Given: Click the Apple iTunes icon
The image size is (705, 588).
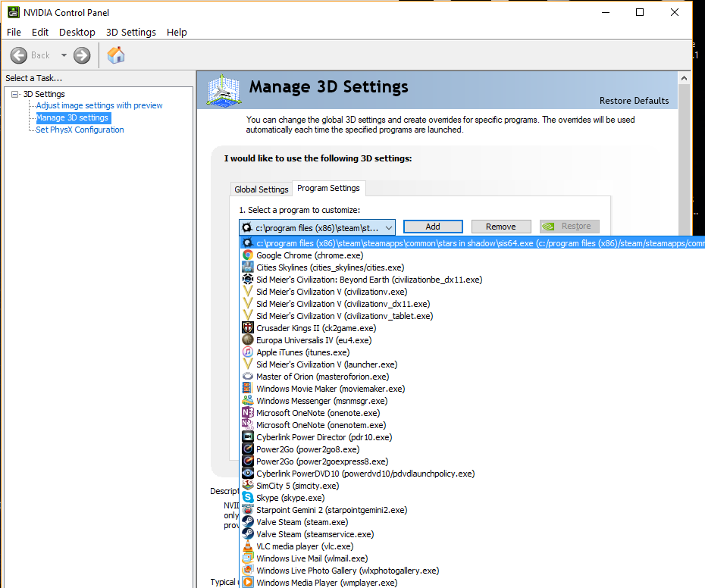Looking at the screenshot, I should coord(248,352).
